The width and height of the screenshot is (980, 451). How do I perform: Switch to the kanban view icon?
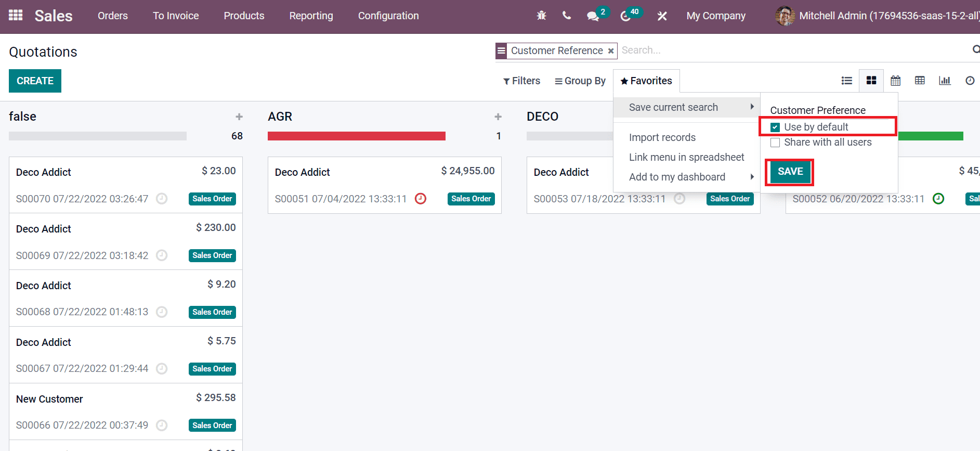coord(871,81)
